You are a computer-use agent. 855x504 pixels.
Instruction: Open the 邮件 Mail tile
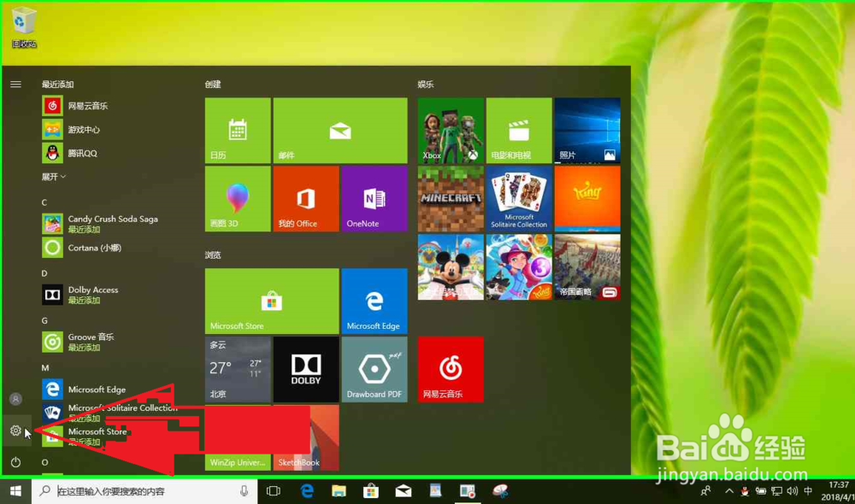tap(339, 130)
